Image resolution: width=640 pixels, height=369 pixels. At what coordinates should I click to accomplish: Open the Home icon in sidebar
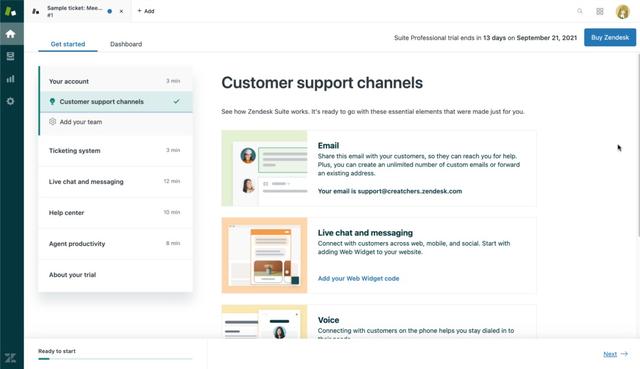(x=11, y=34)
